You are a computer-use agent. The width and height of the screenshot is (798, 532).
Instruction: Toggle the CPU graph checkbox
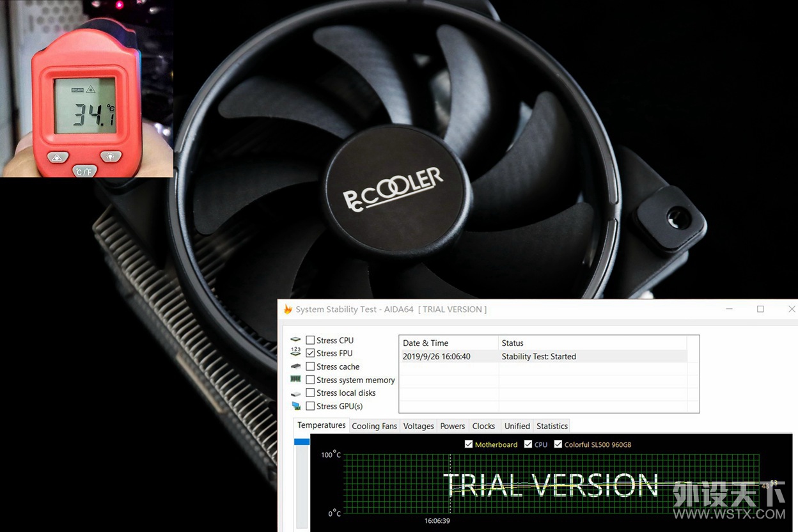pos(528,444)
